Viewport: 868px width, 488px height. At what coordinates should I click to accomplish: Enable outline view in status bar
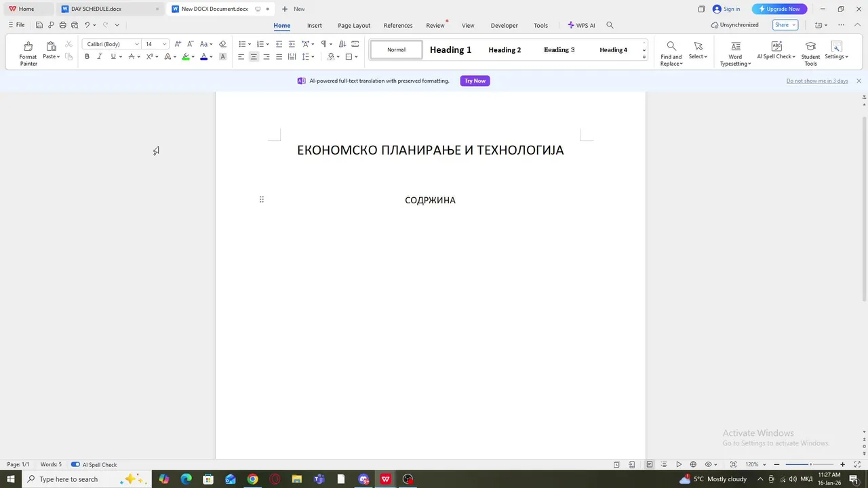[664, 464]
